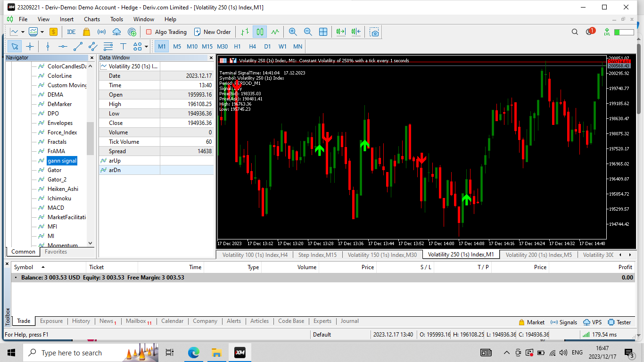Click the Navigator vertical scrollbar
Viewport: 644px width, 362px height.
click(x=90, y=139)
